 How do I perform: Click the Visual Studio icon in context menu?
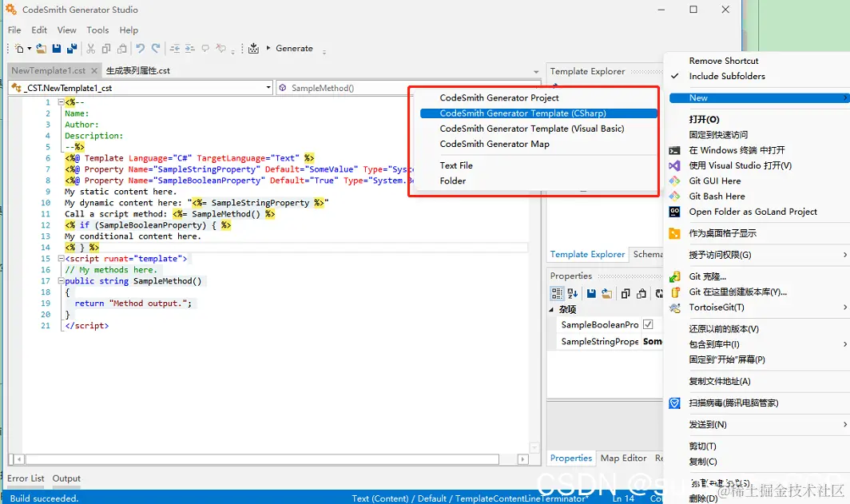point(674,165)
